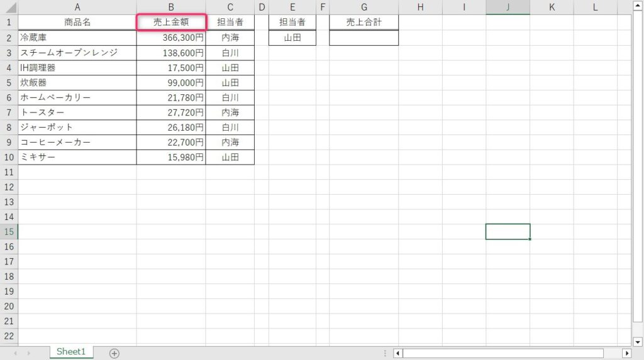Click the horizontal scrollbar thumb
Viewport: 644px width, 360px height.
[503, 353]
